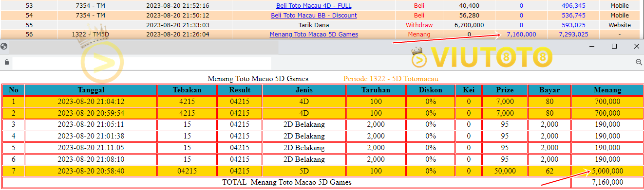
Task: Click the 7,160,000 credit value in row 56
Action: click(x=521, y=35)
